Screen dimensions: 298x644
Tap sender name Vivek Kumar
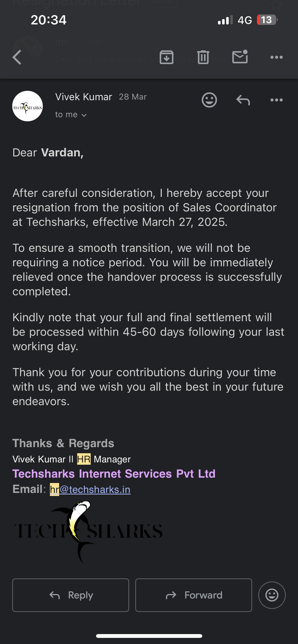click(x=84, y=97)
